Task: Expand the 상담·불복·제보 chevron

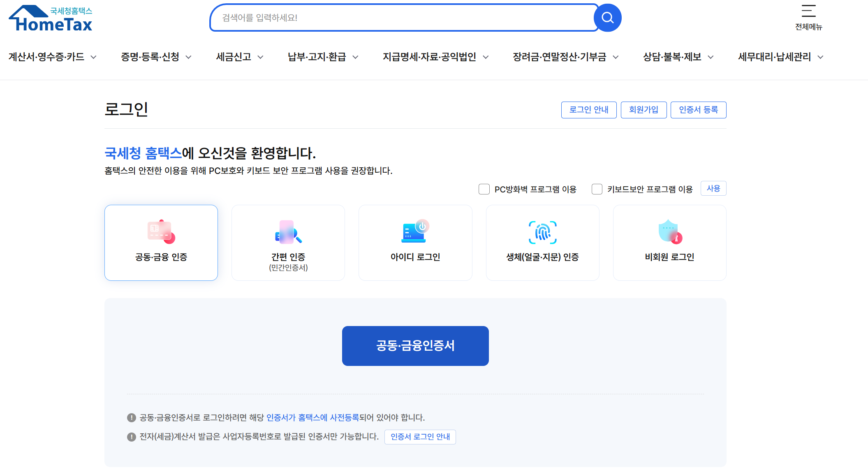Action: [x=711, y=57]
